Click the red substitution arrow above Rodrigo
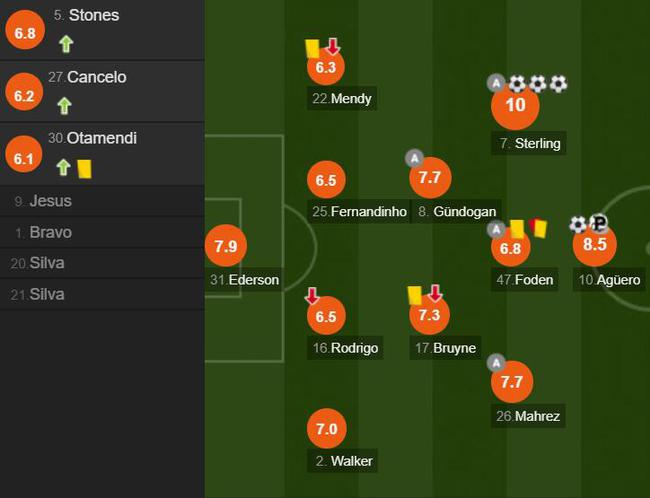The width and height of the screenshot is (650, 498). pos(312,295)
